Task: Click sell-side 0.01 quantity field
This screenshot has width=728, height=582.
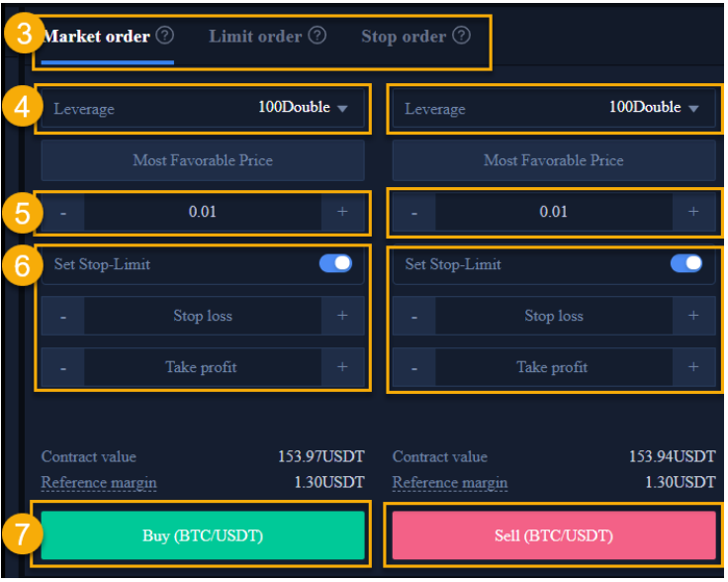Action: click(554, 212)
